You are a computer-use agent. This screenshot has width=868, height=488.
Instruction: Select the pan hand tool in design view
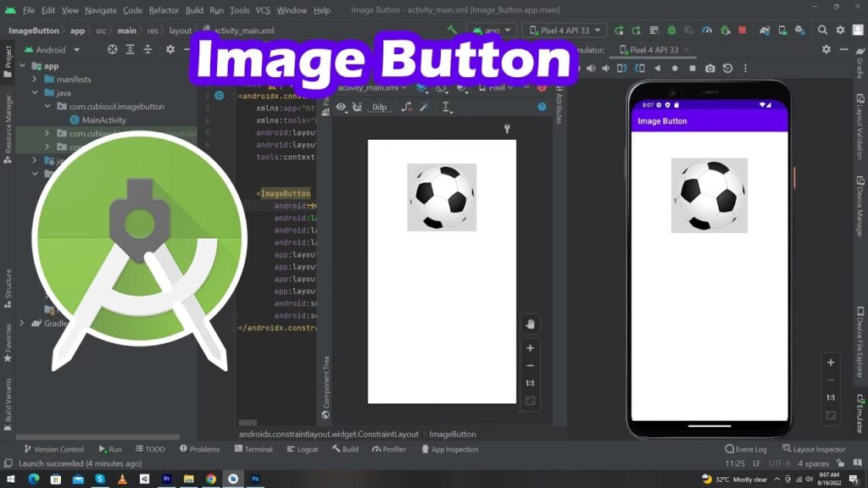tap(530, 324)
